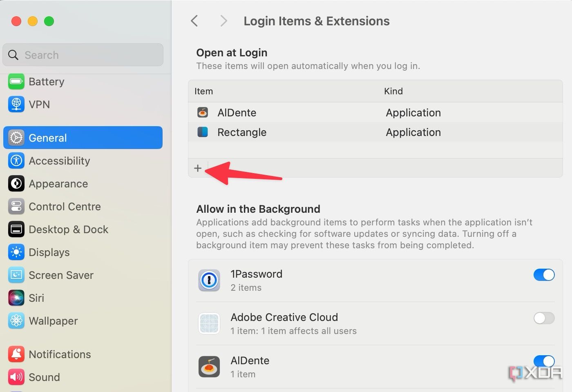Turn off AlDente background toggle
The width and height of the screenshot is (572, 392).
[544, 361]
